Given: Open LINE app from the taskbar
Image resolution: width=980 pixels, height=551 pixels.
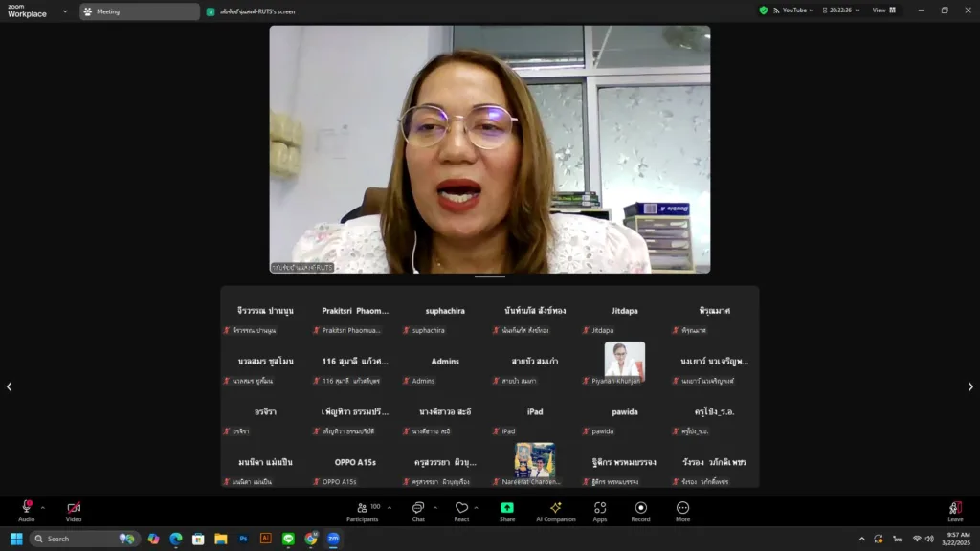Looking at the screenshot, I should click(x=288, y=539).
